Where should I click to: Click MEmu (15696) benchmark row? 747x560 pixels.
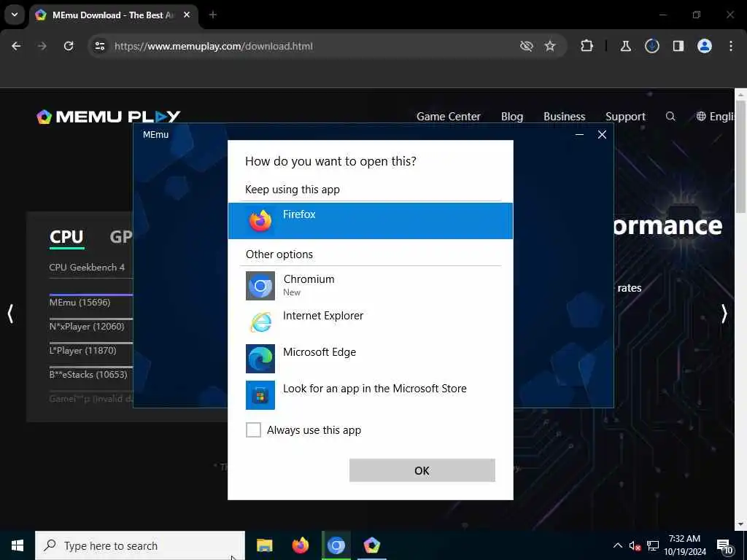click(80, 303)
